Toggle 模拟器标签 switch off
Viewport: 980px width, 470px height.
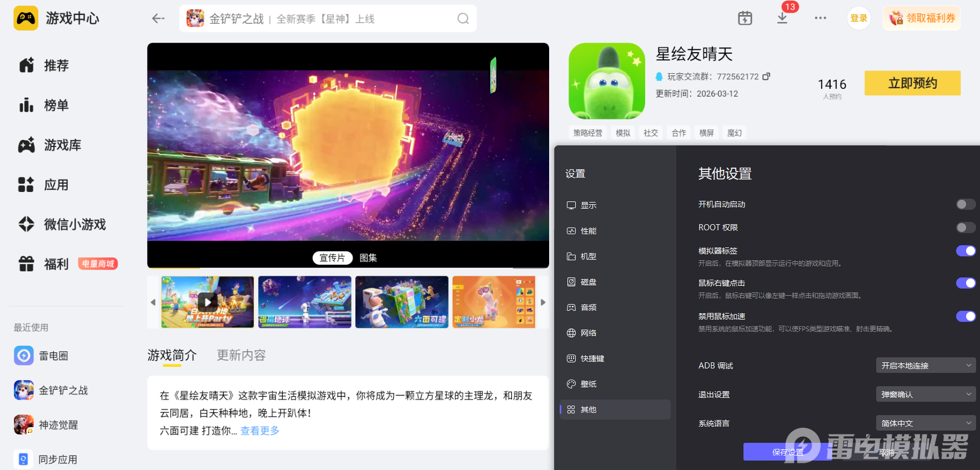(x=966, y=251)
